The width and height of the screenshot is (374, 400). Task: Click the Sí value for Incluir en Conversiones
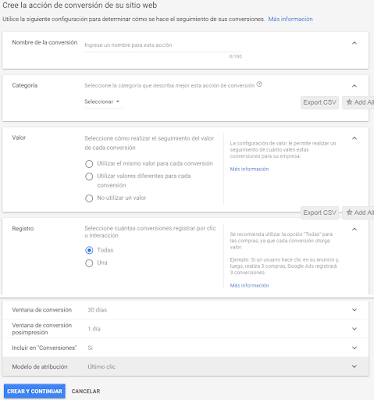pos(90,348)
